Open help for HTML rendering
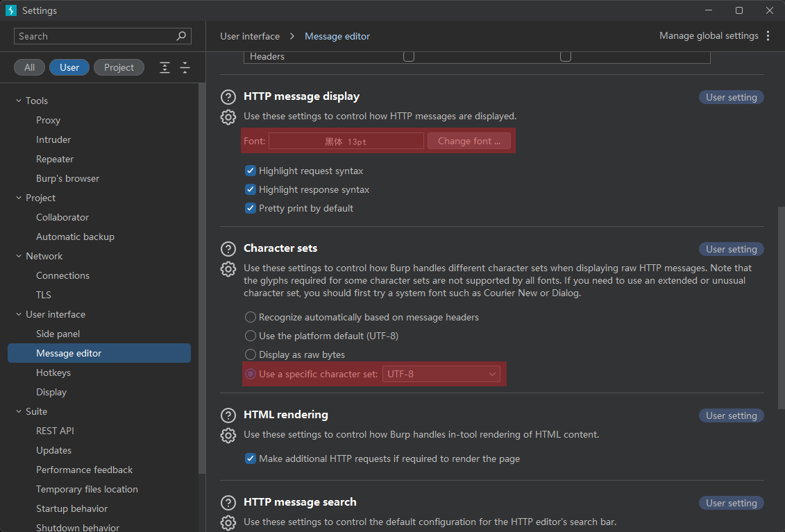The height and width of the screenshot is (532, 785). coord(228,415)
